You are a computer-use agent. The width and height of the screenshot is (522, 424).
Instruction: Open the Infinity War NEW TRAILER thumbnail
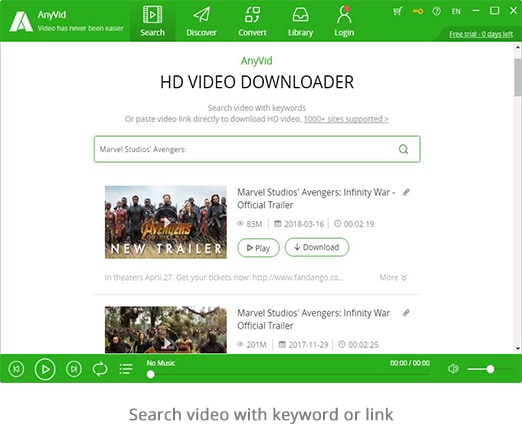point(166,222)
